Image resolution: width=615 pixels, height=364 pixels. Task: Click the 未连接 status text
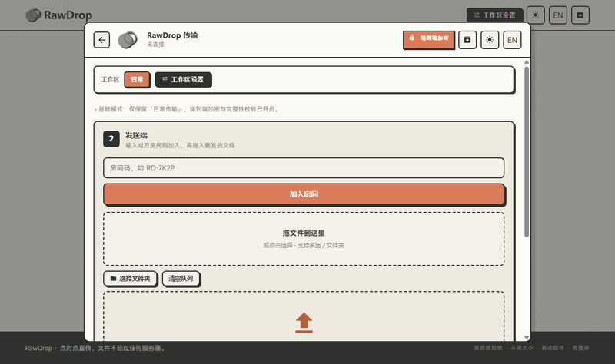click(156, 45)
